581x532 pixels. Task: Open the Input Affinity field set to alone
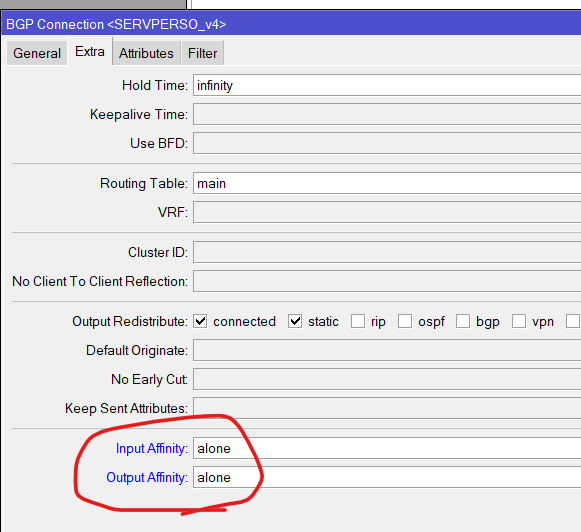tap(387, 448)
